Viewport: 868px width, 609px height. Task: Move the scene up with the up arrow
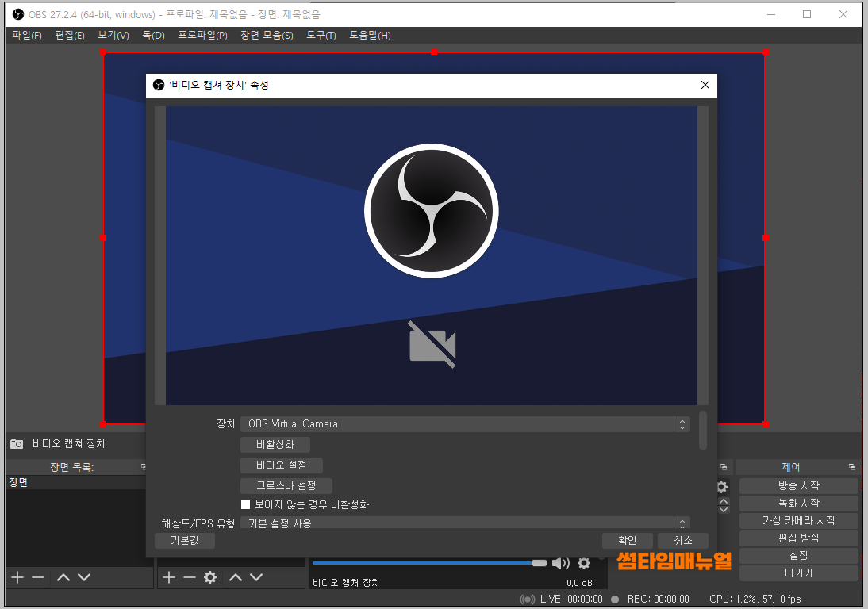coord(63,577)
